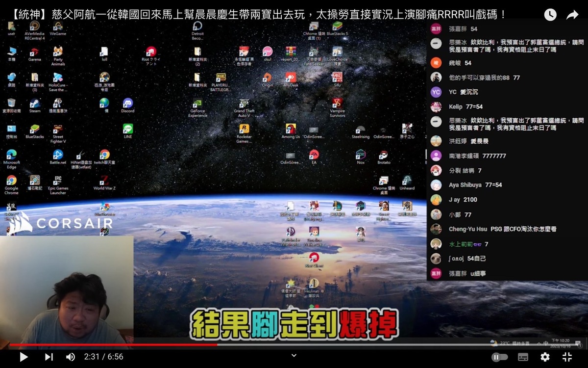Viewport: 588px width, 368px height.
Task: Expand the system tray hidden icons arrow
Action: pos(539,343)
